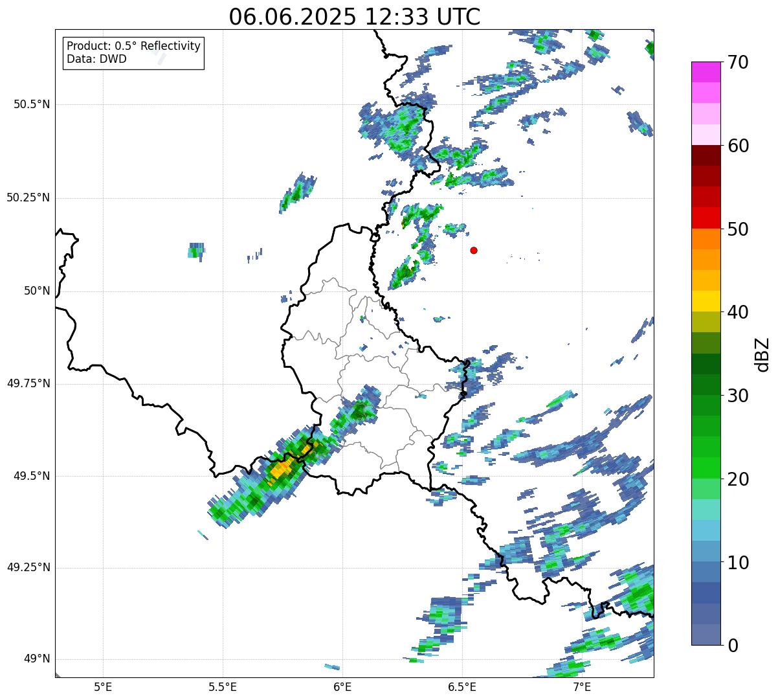Pick the yellow 40 dBZ colorbar swatch

706,302
